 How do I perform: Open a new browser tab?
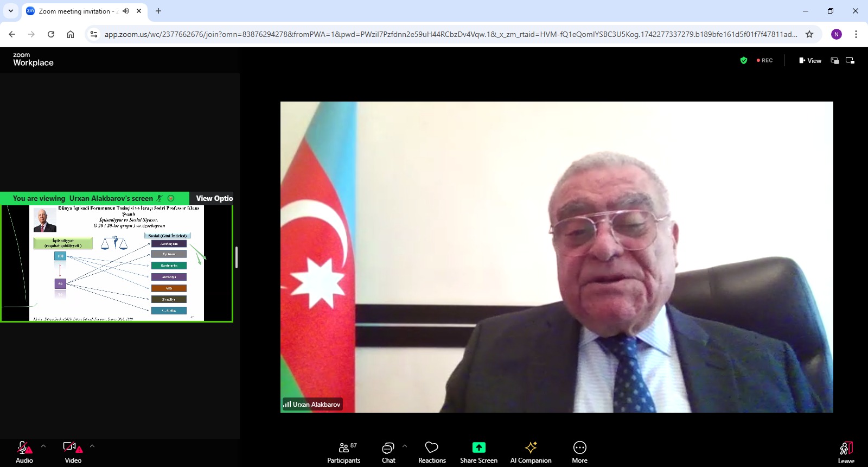(x=158, y=11)
